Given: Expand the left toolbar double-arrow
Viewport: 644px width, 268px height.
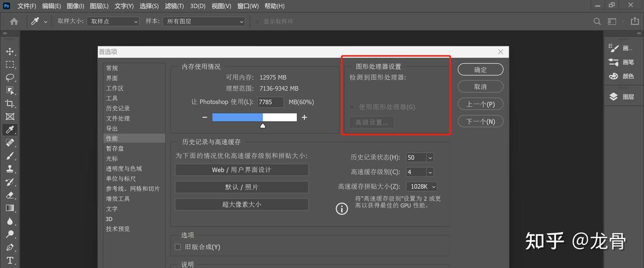Looking at the screenshot, I should coord(5,34).
